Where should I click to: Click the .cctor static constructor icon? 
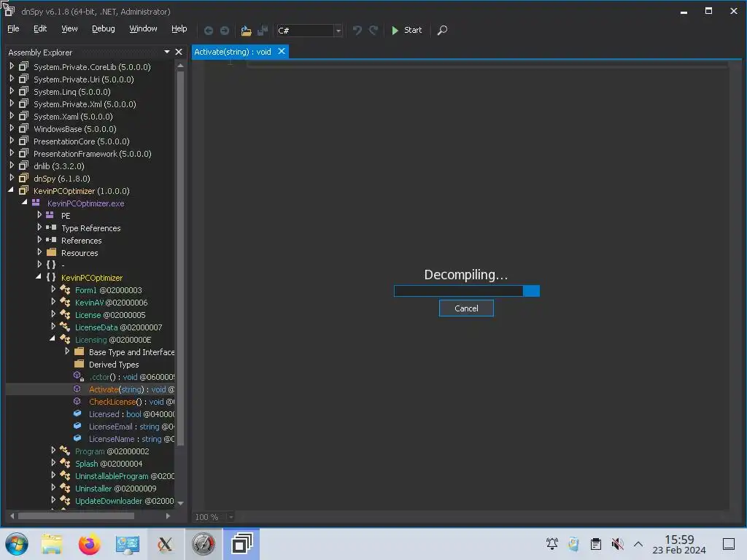click(x=79, y=376)
